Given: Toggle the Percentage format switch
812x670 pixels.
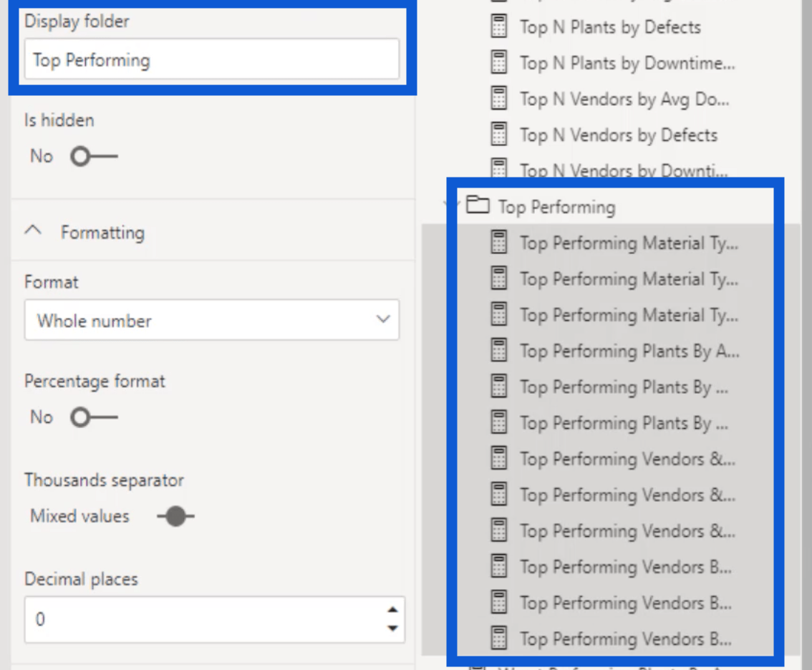Looking at the screenshot, I should click(94, 417).
